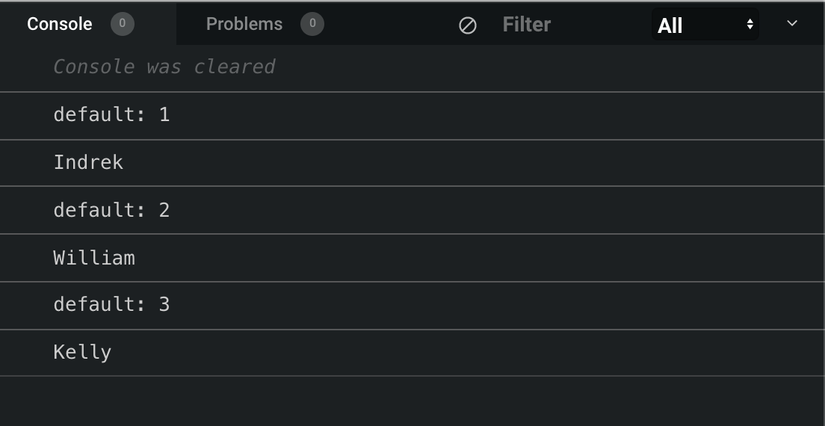This screenshot has height=426, width=825.
Task: Click the up-down arrows on the All selector
Action: pos(749,25)
